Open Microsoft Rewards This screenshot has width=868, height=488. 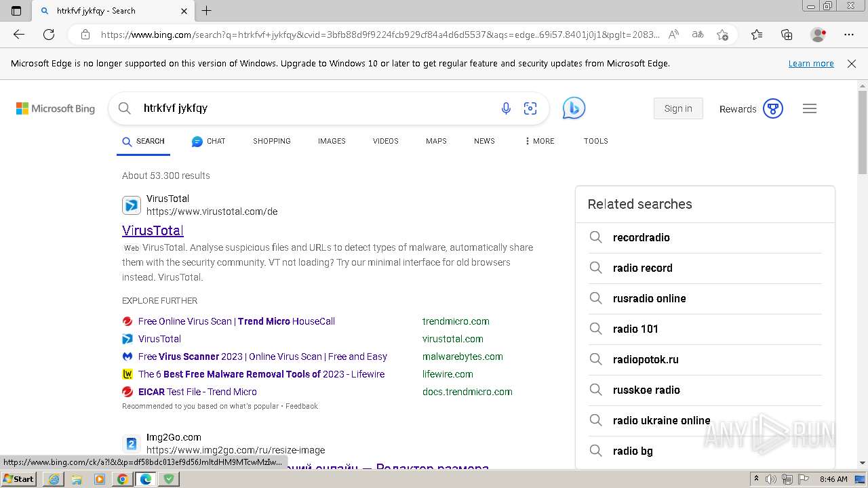coord(751,108)
